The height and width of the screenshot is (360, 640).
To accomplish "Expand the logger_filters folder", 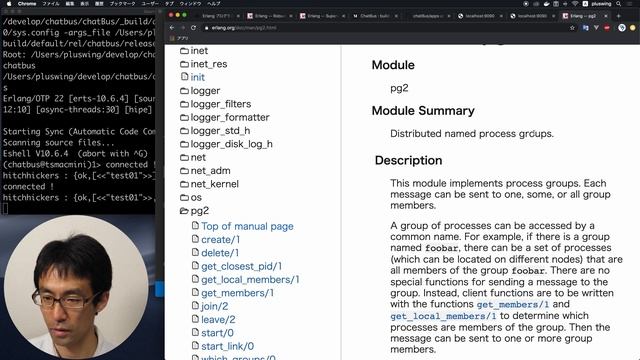I will click(x=216, y=104).
